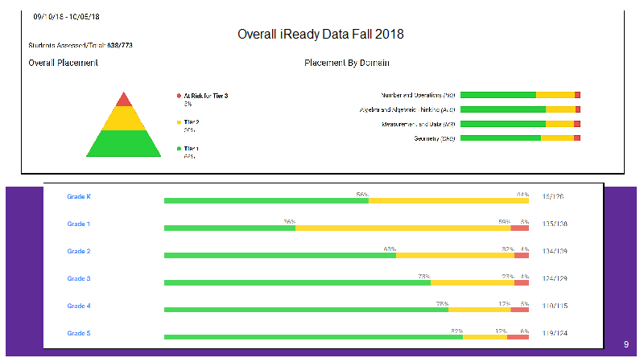Click the '119/124' count for Grade 5

(x=555, y=333)
